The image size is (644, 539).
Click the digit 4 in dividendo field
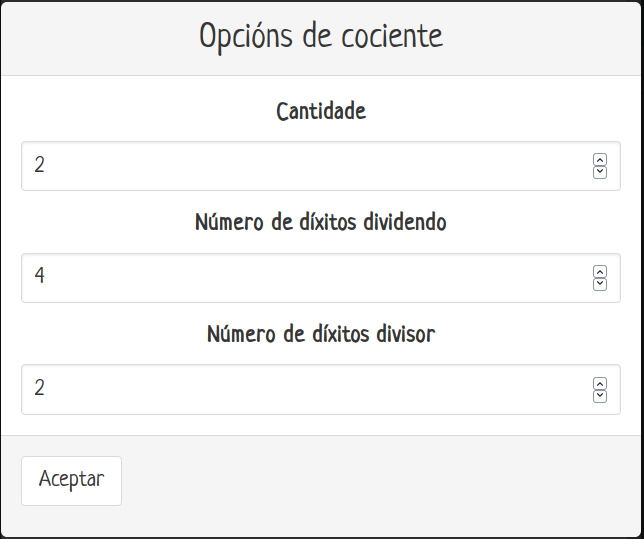pyautogui.click(x=39, y=276)
